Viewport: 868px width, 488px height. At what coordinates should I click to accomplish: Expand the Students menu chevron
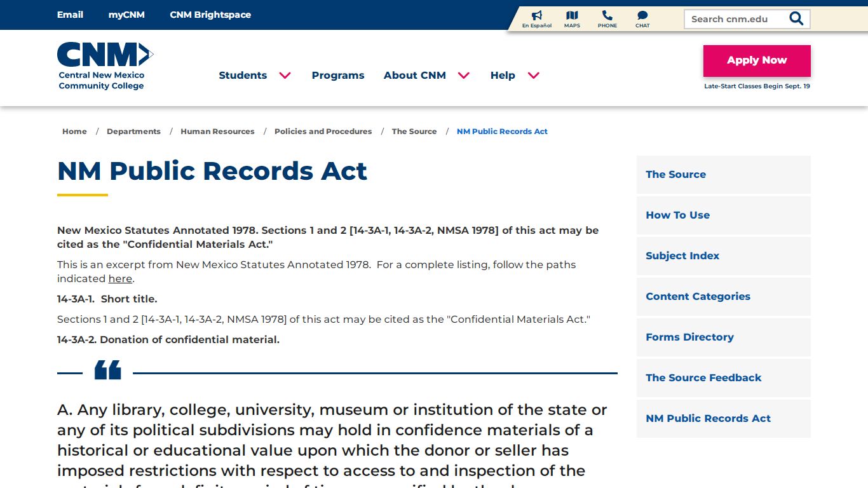285,76
